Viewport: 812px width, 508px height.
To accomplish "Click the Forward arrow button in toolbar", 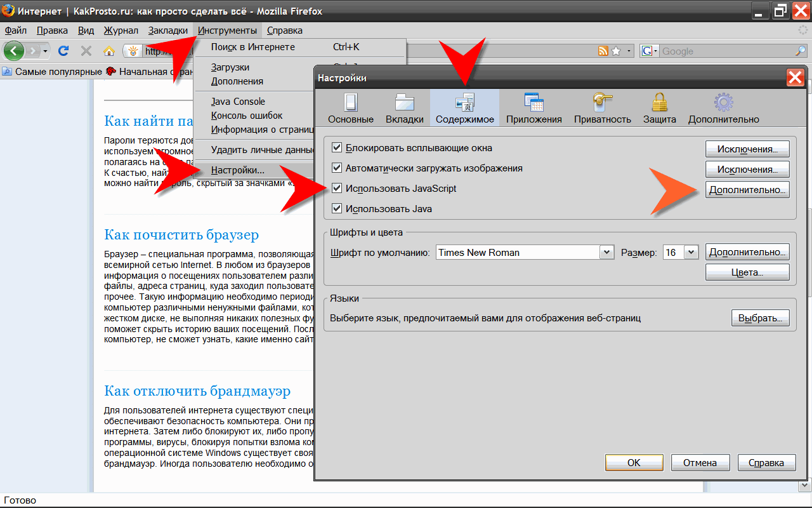I will (32, 51).
